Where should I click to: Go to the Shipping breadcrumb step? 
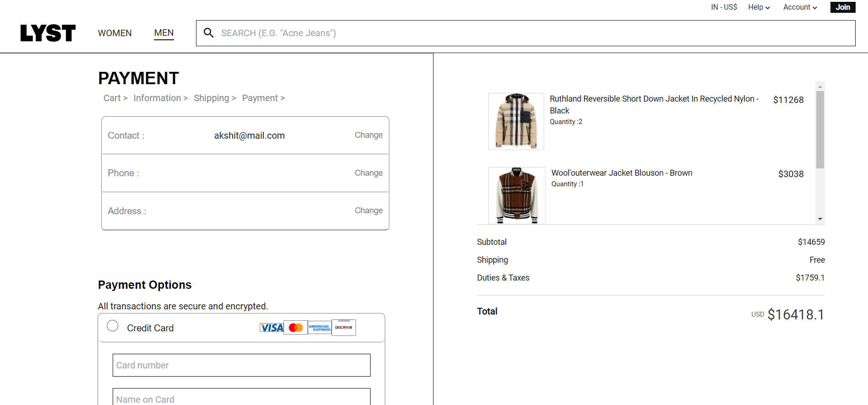(211, 98)
